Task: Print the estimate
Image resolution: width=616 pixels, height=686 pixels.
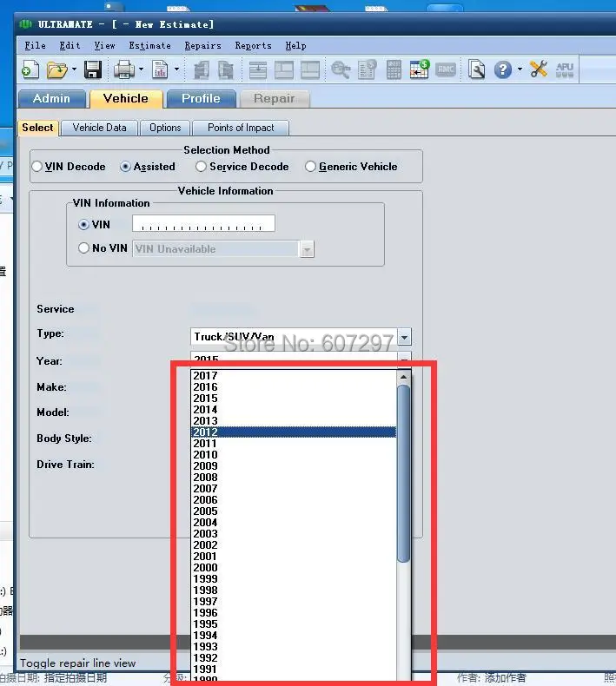Action: click(x=124, y=69)
